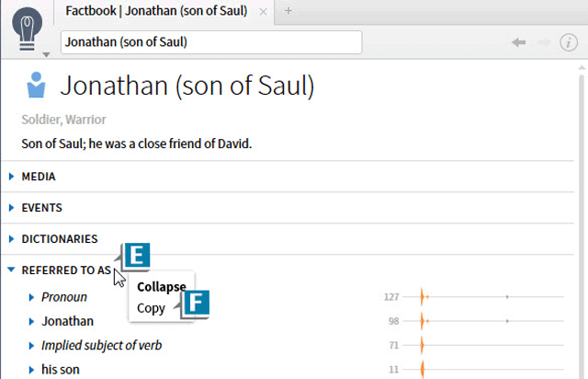
Task: Open the information icon in toolbar
Action: tap(570, 42)
